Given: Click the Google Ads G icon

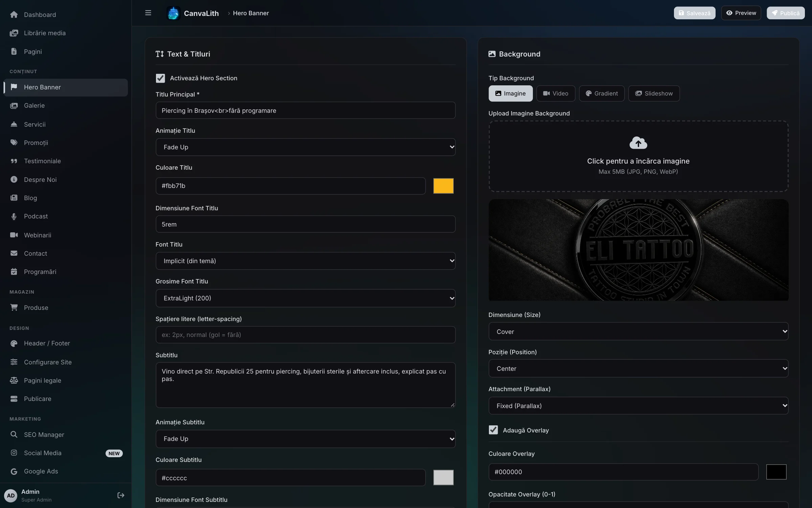Looking at the screenshot, I should (14, 471).
